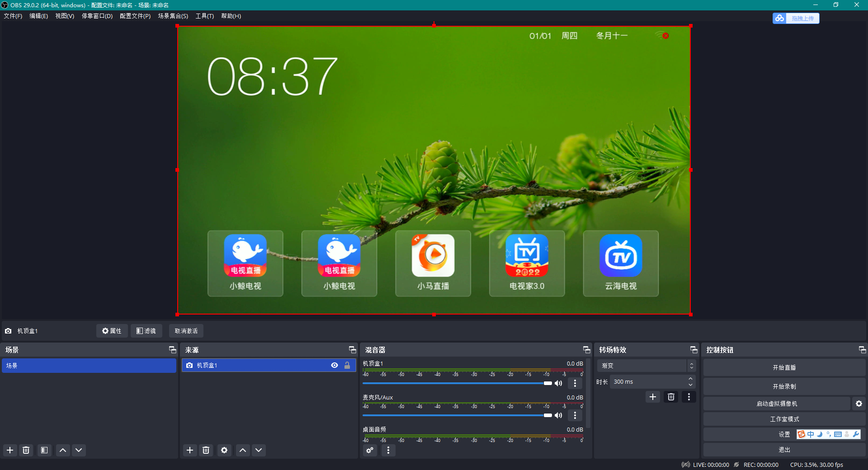Adjust 机顶盒1 volume slider
Image resolution: width=868 pixels, height=470 pixels.
coord(457,383)
